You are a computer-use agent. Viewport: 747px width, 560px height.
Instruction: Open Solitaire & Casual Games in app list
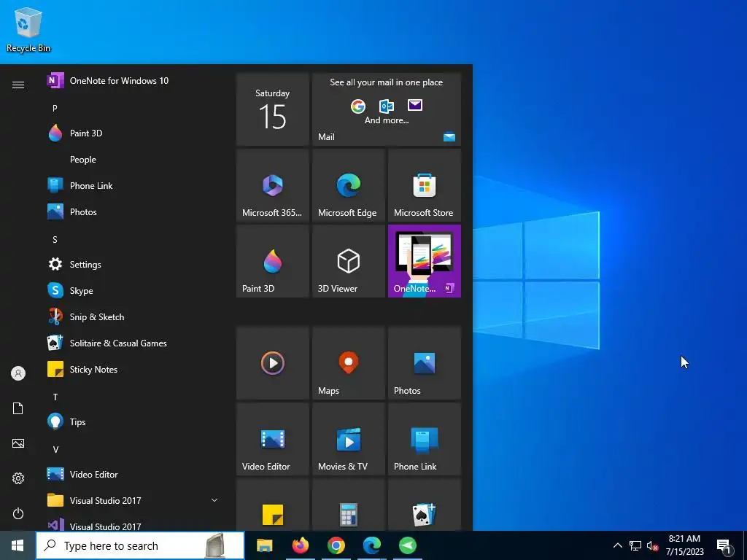point(133,343)
